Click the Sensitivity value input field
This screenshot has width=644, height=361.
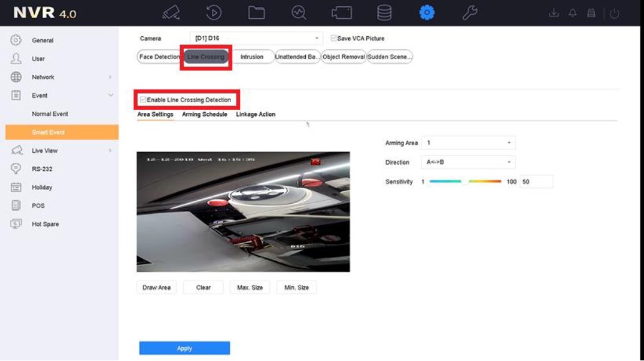(536, 181)
